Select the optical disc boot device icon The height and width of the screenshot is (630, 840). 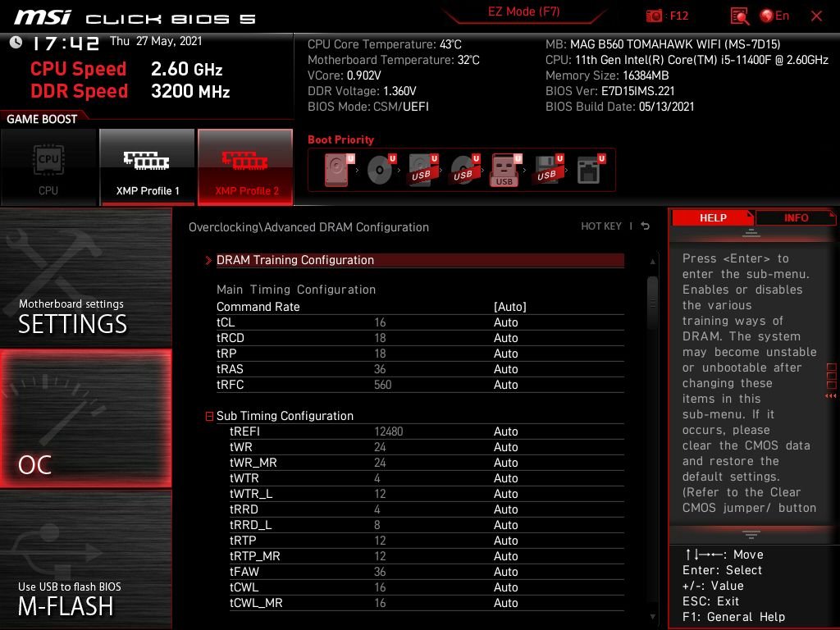381,170
